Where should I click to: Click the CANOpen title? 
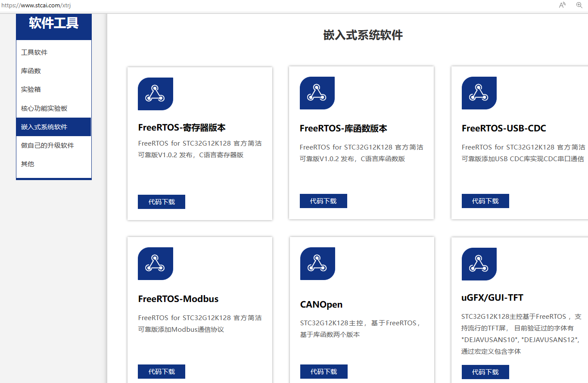(321, 305)
